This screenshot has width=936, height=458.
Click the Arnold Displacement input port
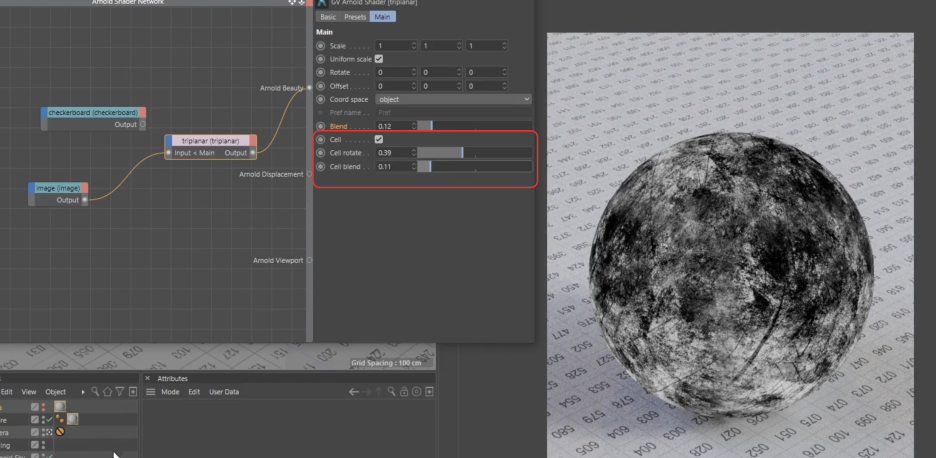[x=309, y=174]
